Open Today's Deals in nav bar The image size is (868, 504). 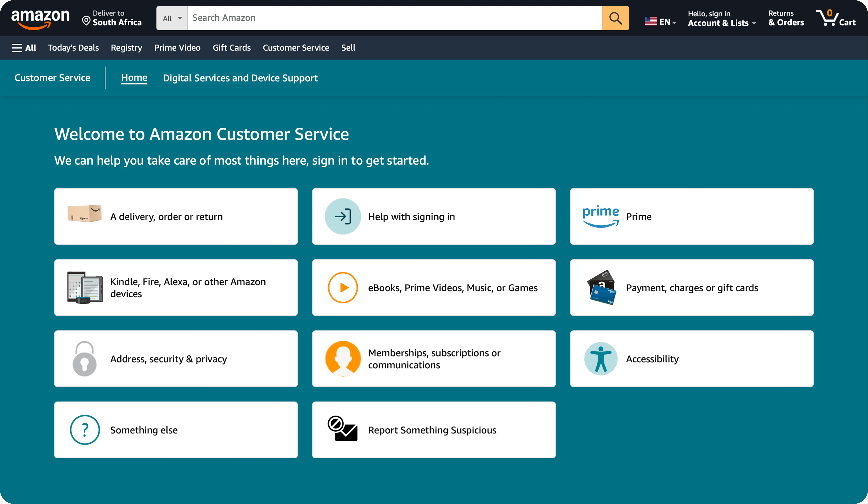point(73,48)
